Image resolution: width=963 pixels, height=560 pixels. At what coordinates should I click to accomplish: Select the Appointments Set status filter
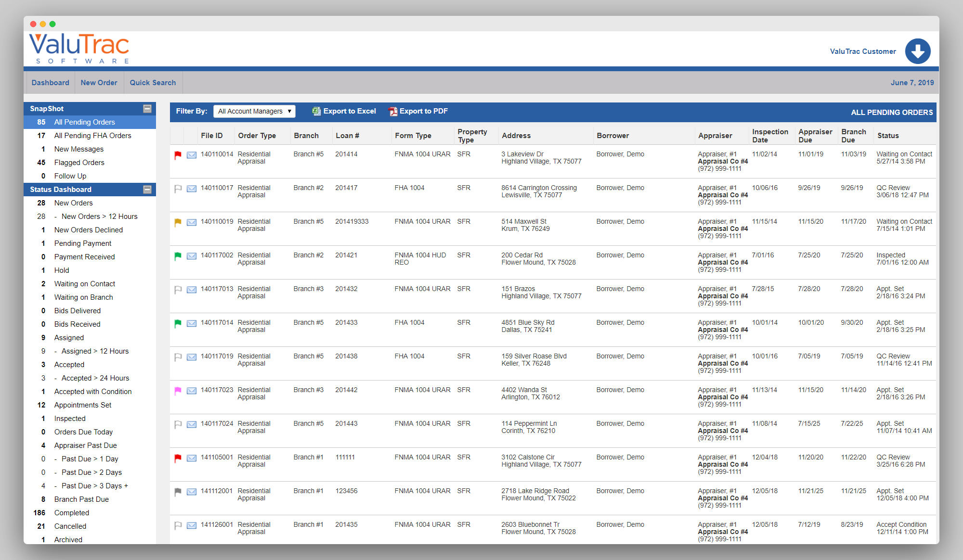point(82,405)
